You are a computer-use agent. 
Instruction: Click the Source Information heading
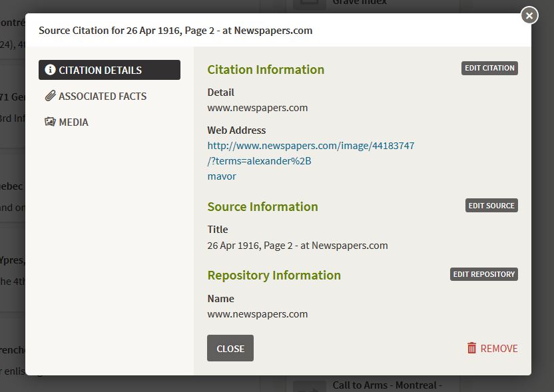pos(262,206)
